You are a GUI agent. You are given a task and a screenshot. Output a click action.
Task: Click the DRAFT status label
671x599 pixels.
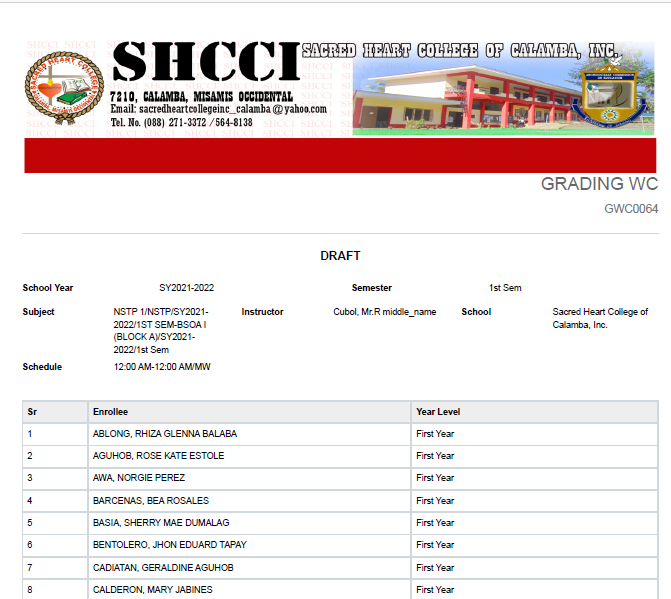click(x=340, y=256)
